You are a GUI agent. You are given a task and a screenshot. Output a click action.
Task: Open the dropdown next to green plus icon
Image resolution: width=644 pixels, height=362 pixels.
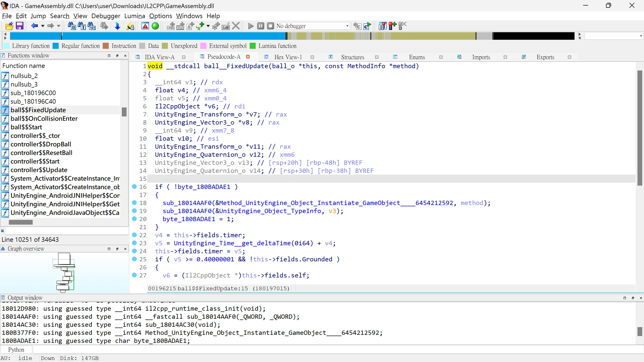[208, 26]
